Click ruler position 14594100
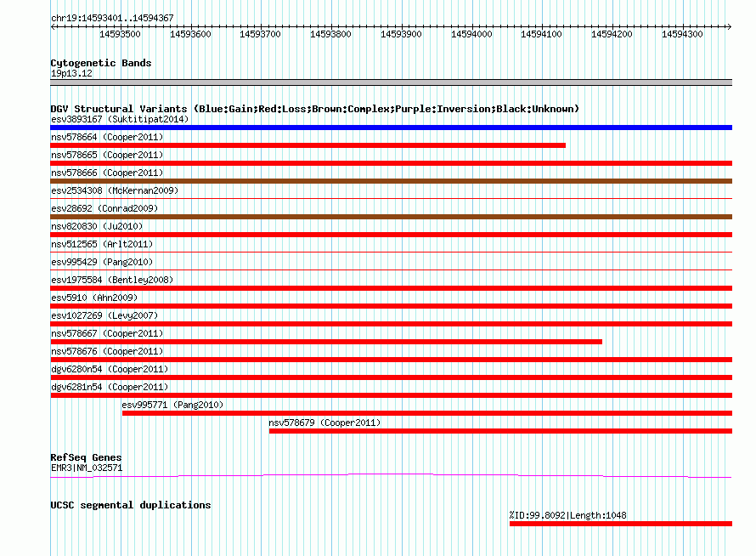This screenshot has width=756, height=556. point(541,34)
